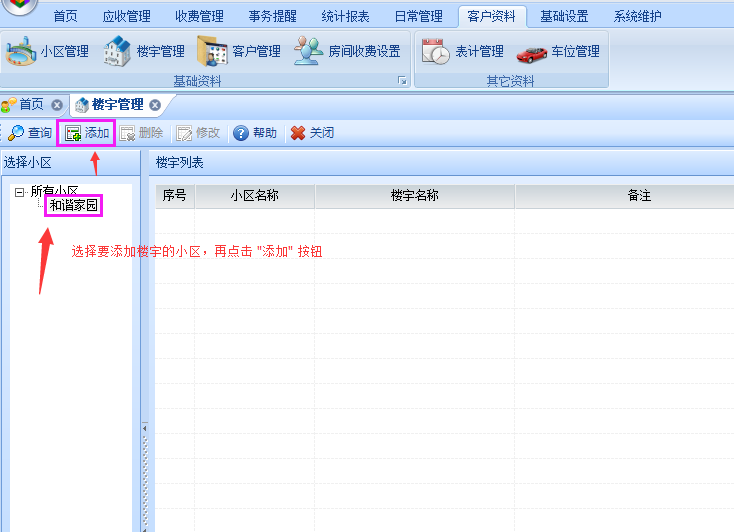Open the 统计报表 ribbon tab
This screenshot has width=734, height=532.
(x=345, y=16)
